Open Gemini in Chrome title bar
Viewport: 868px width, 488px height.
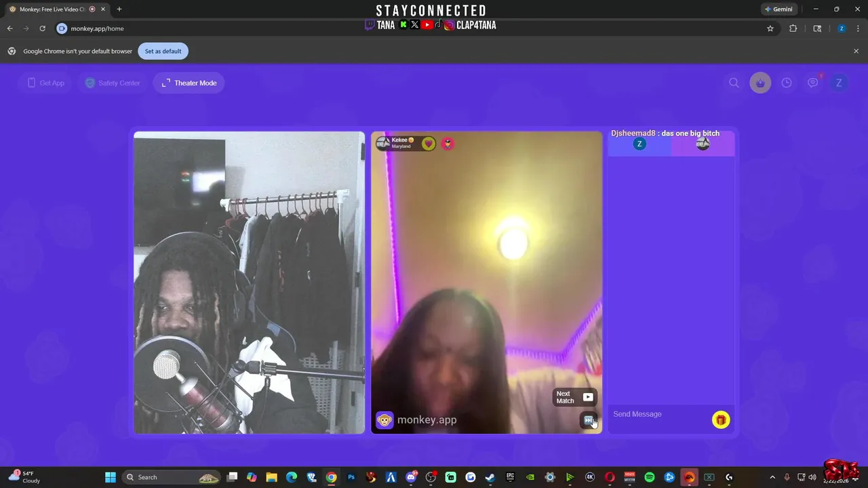[779, 9]
